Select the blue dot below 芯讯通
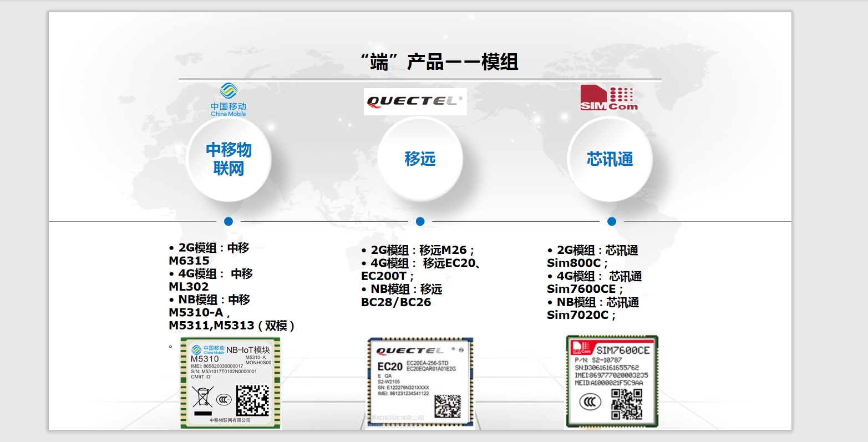Image resolution: width=868 pixels, height=442 pixels. [611, 221]
